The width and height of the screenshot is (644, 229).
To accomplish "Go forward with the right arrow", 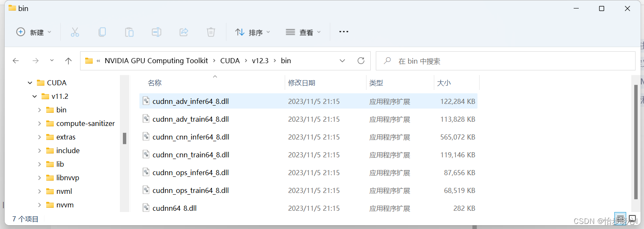I will pos(36,61).
